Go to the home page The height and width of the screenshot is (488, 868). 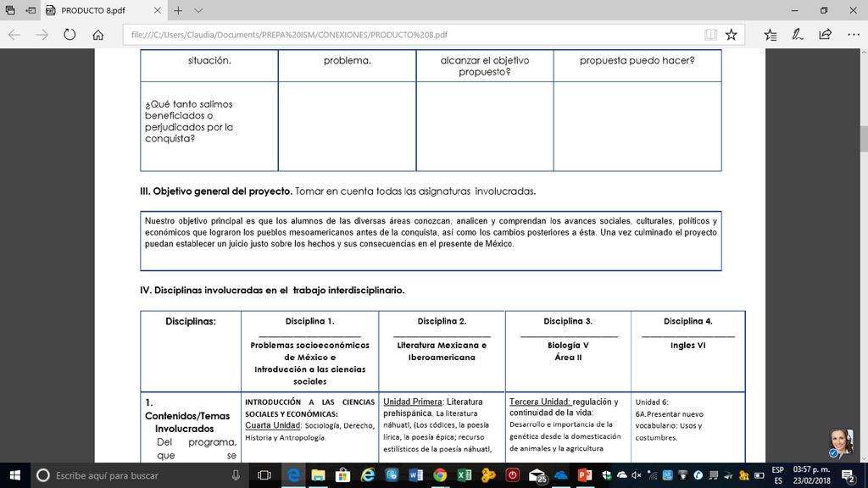tap(98, 34)
